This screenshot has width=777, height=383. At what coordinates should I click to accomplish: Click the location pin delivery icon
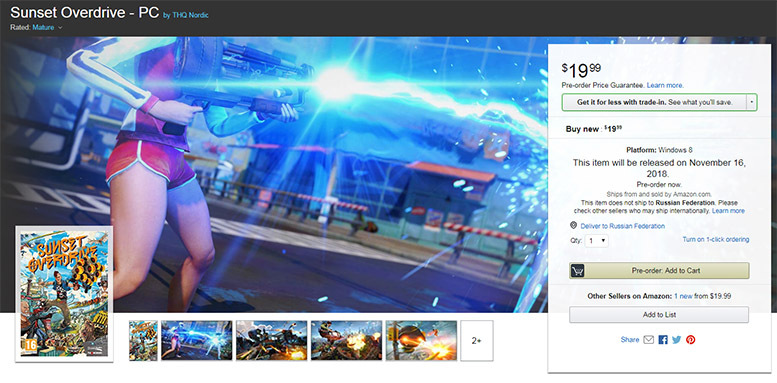573,225
